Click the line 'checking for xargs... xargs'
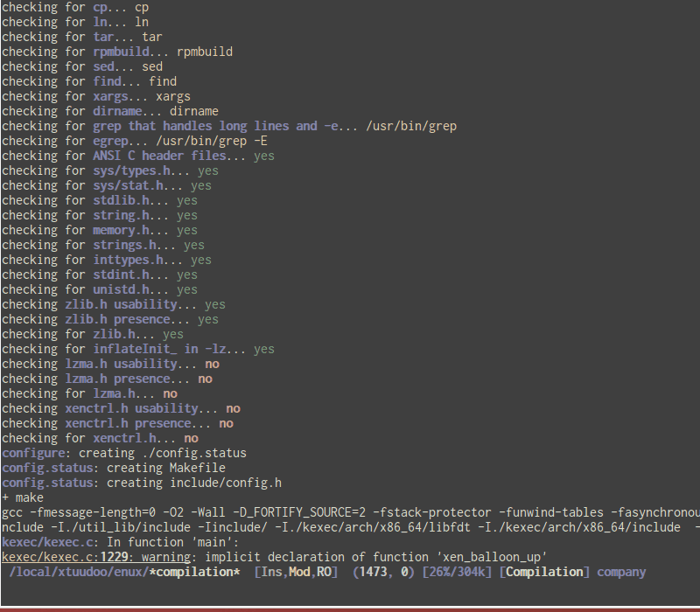Image resolution: width=700 pixels, height=612 pixels. [x=96, y=96]
